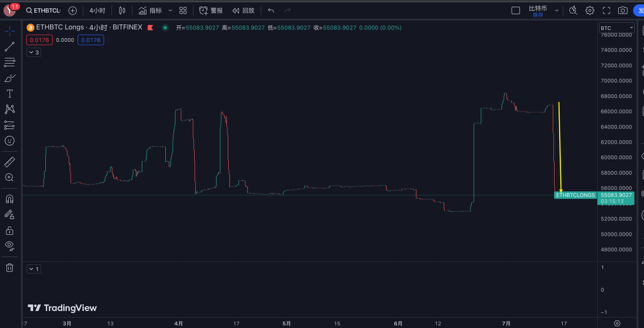Select the ruler measure tool
The height and width of the screenshot is (328, 644).
pyautogui.click(x=10, y=161)
